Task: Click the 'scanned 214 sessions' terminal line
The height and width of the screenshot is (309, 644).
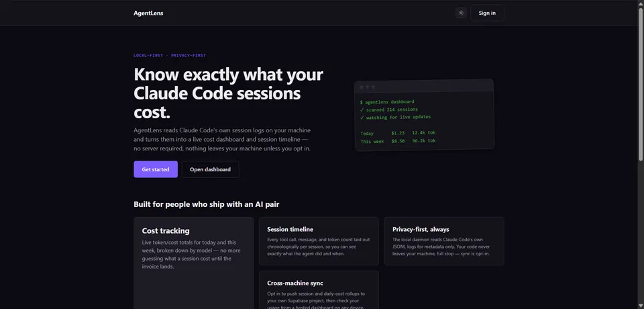Action: pos(388,109)
